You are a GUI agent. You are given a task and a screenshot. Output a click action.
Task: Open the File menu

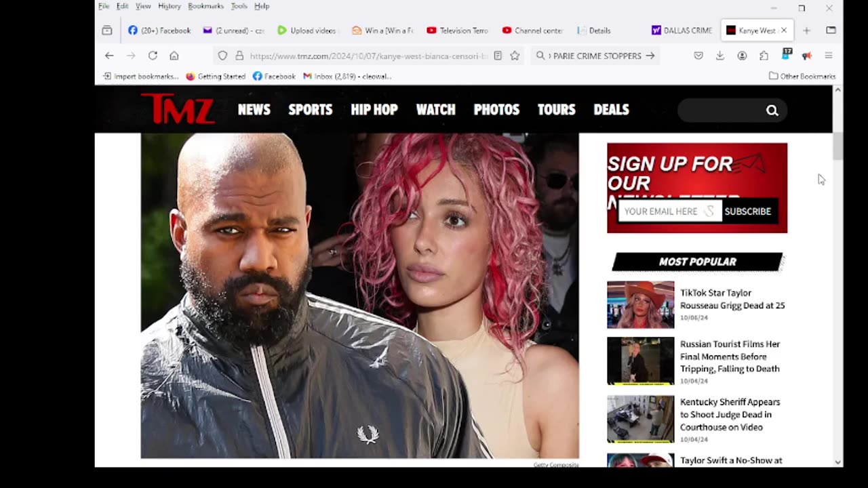click(x=104, y=6)
